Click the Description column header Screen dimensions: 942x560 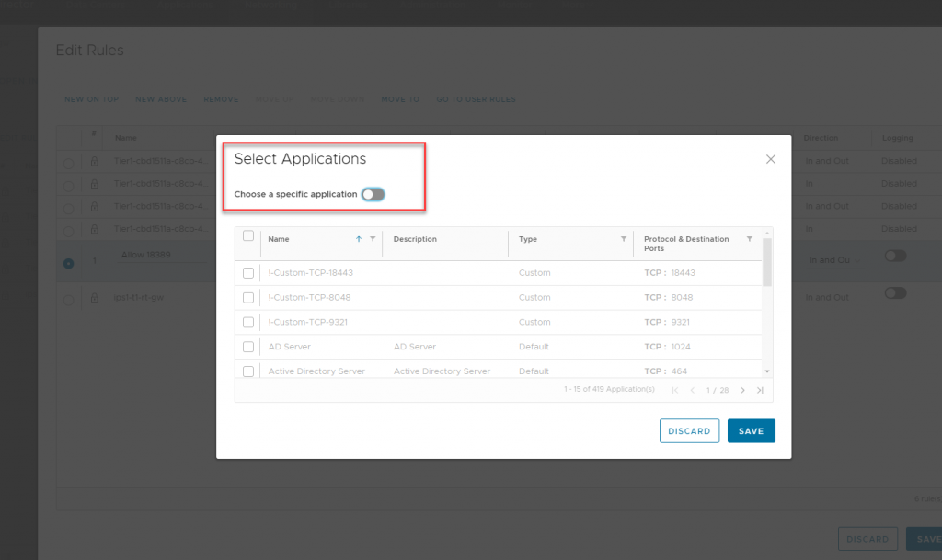[415, 239]
